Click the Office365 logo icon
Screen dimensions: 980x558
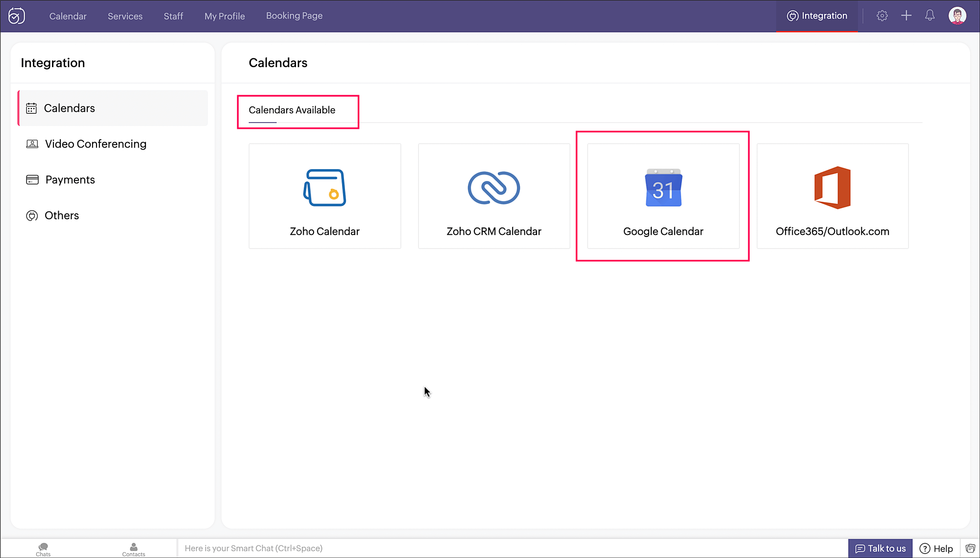coord(833,188)
